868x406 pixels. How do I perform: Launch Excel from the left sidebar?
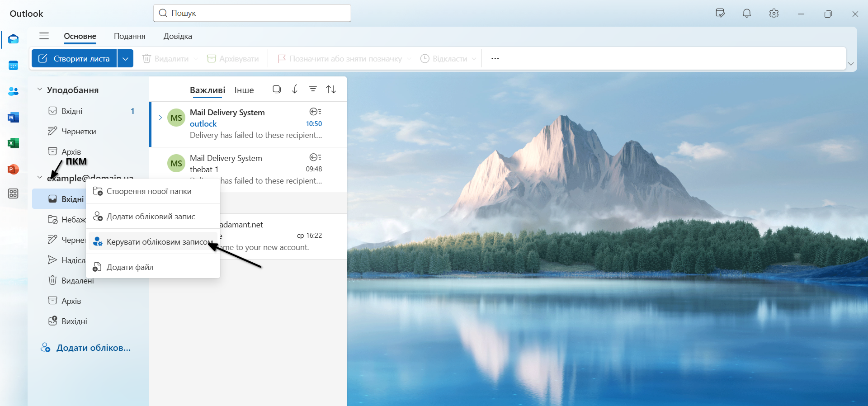[13, 143]
